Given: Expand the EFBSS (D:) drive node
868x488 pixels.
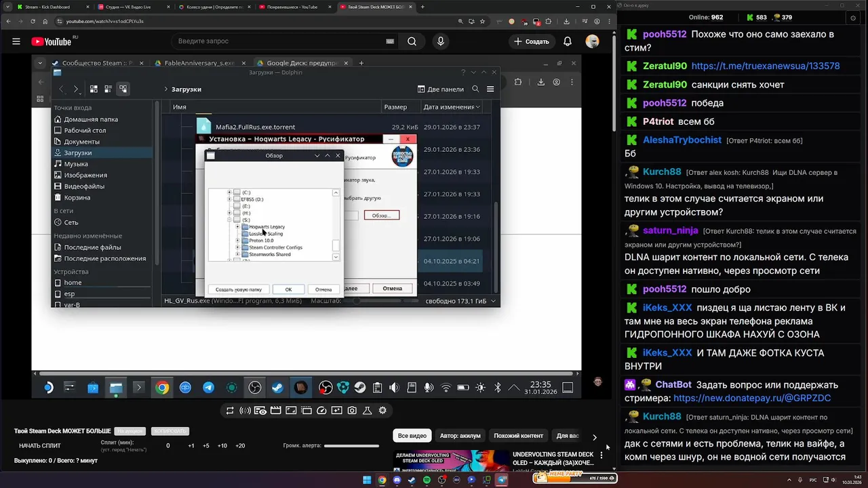Looking at the screenshot, I should 229,199.
